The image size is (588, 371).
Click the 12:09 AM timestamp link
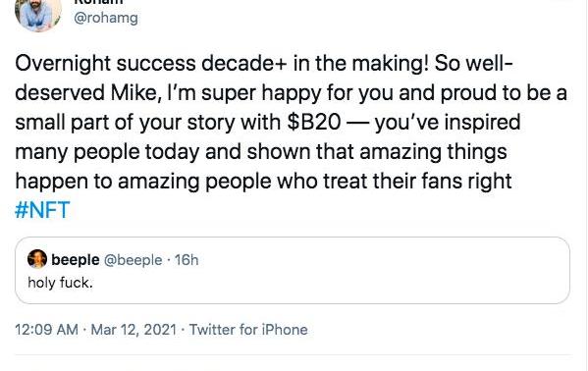point(46,330)
